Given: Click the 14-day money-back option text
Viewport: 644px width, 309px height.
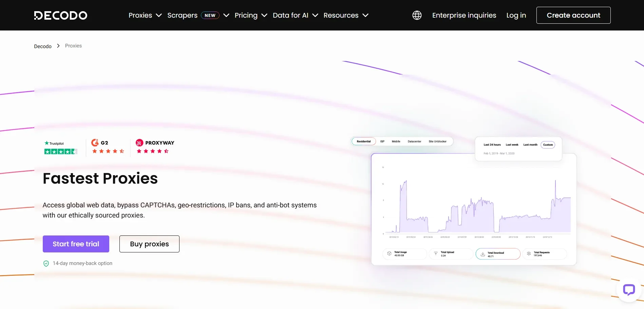Looking at the screenshot, I should point(82,263).
